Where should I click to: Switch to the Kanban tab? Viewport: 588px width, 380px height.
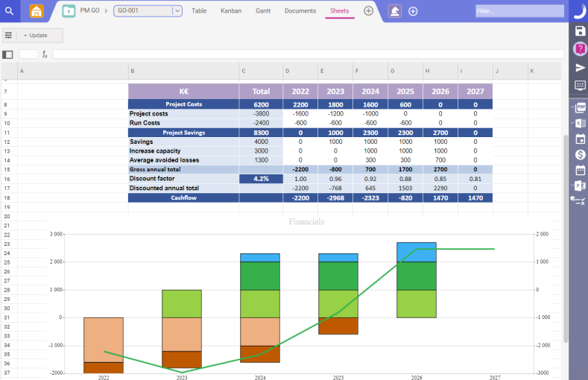click(231, 11)
